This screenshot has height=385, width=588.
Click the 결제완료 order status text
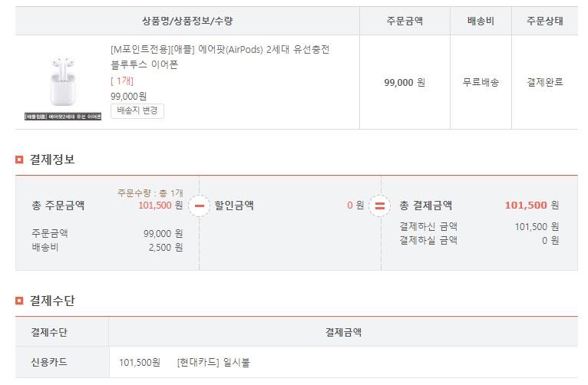click(544, 81)
